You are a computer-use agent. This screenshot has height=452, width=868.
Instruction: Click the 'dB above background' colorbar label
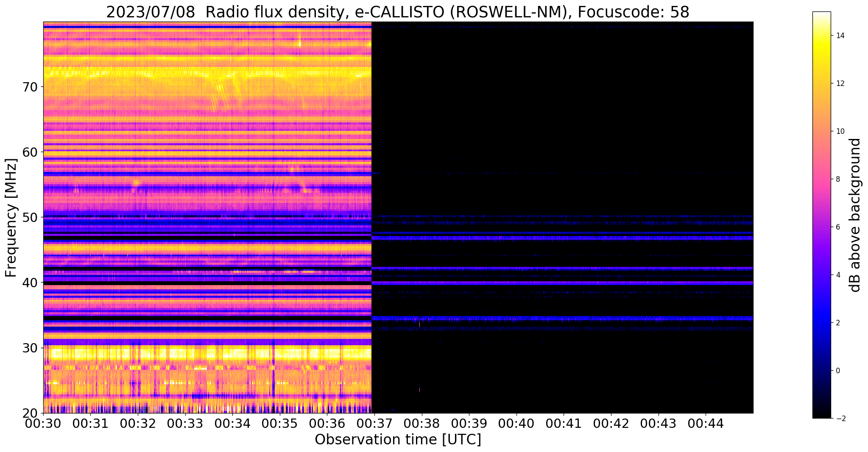[x=855, y=215]
